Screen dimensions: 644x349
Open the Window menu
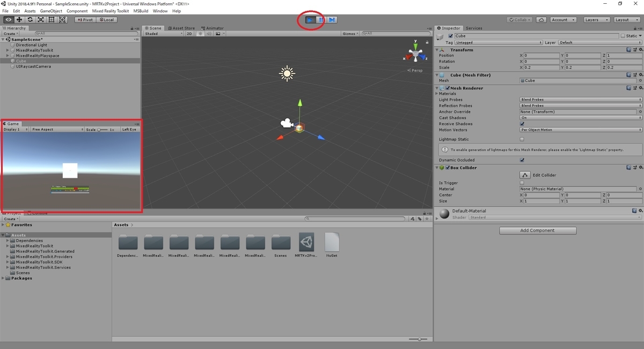click(160, 11)
